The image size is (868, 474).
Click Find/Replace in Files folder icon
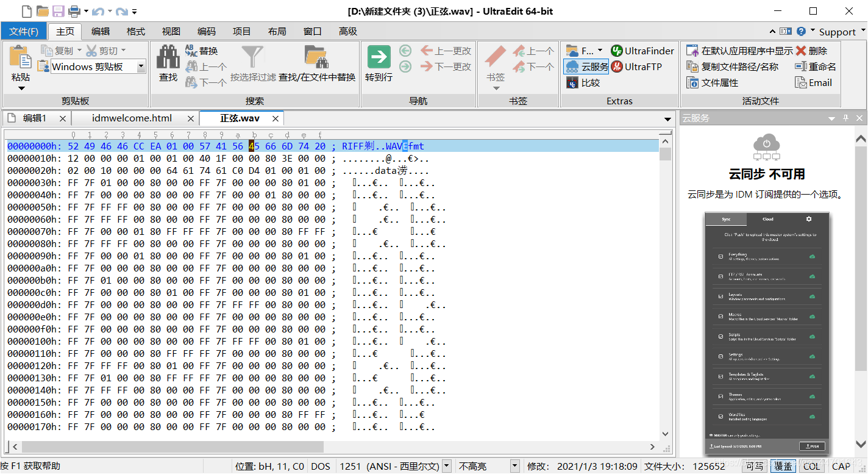pos(316,57)
